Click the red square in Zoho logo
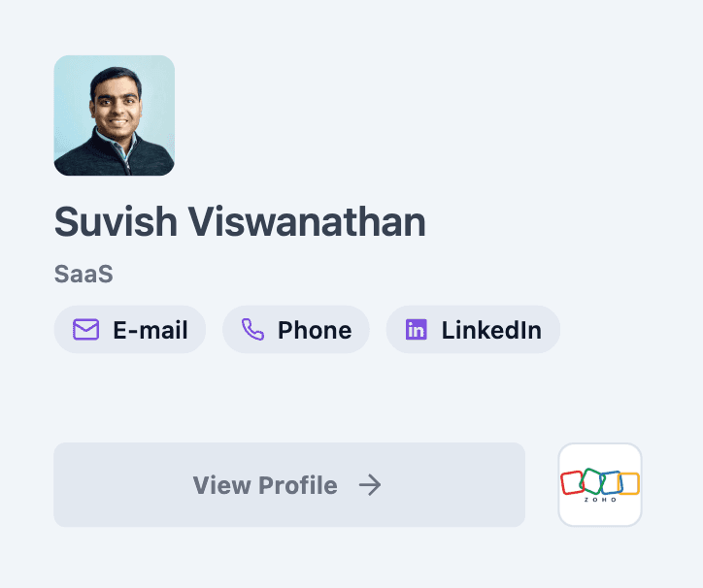Viewport: 703px width, 588px height. click(572, 482)
